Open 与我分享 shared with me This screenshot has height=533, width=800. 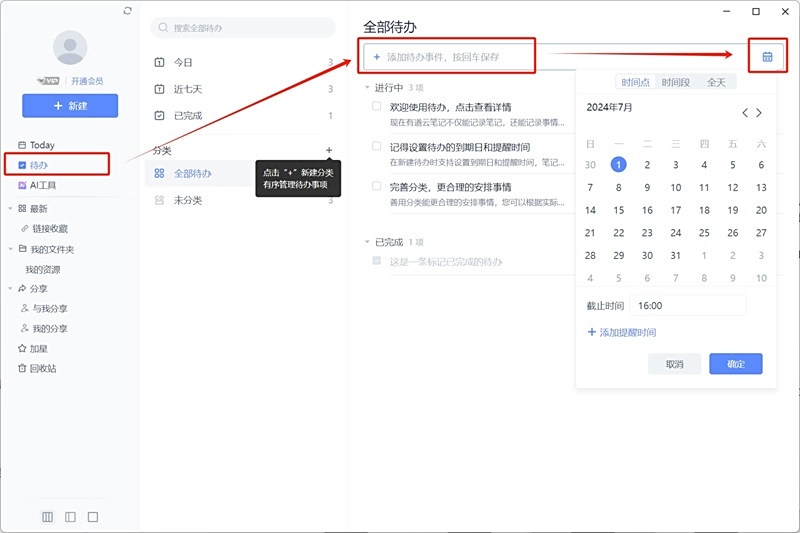(44, 308)
